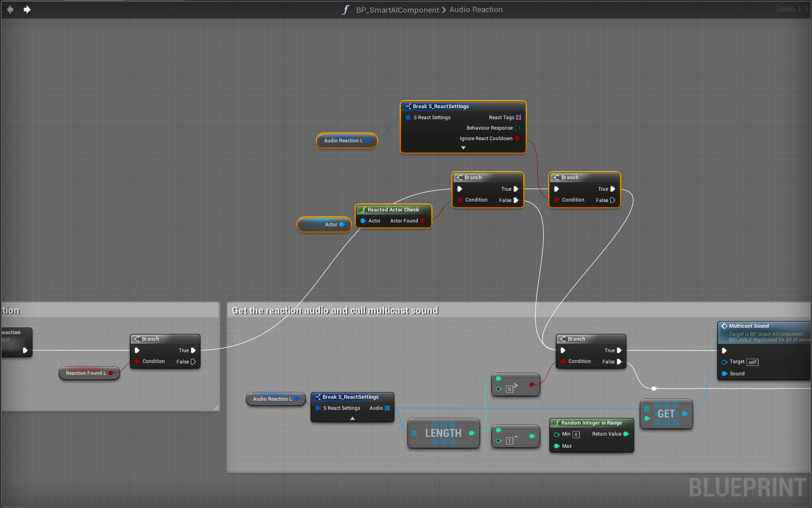The height and width of the screenshot is (508, 812).
Task: Click the React Tags array pin
Action: tap(518, 117)
